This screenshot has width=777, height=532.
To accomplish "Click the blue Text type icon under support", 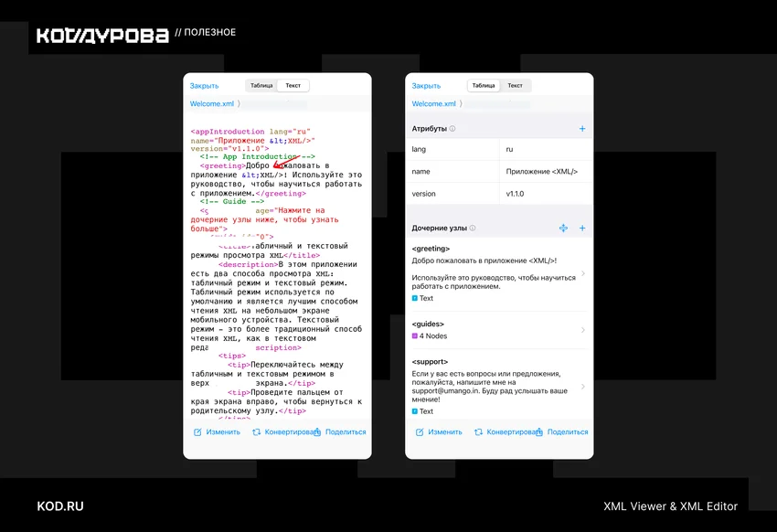I will tap(415, 411).
